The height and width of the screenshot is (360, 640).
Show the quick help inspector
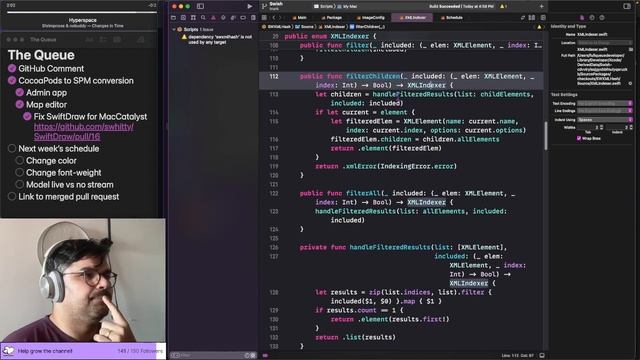(602, 18)
